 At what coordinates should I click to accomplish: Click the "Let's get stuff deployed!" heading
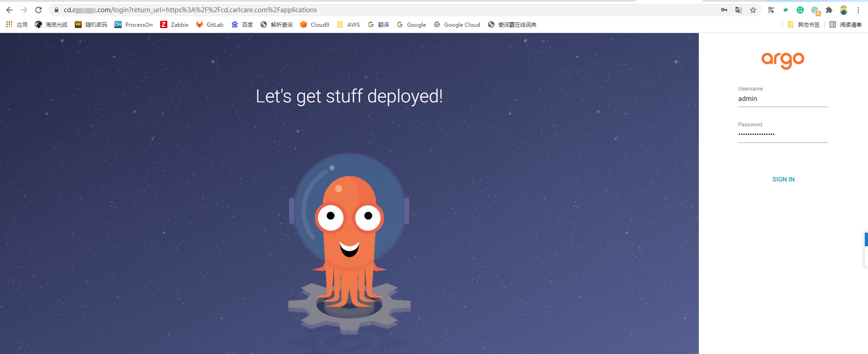349,96
